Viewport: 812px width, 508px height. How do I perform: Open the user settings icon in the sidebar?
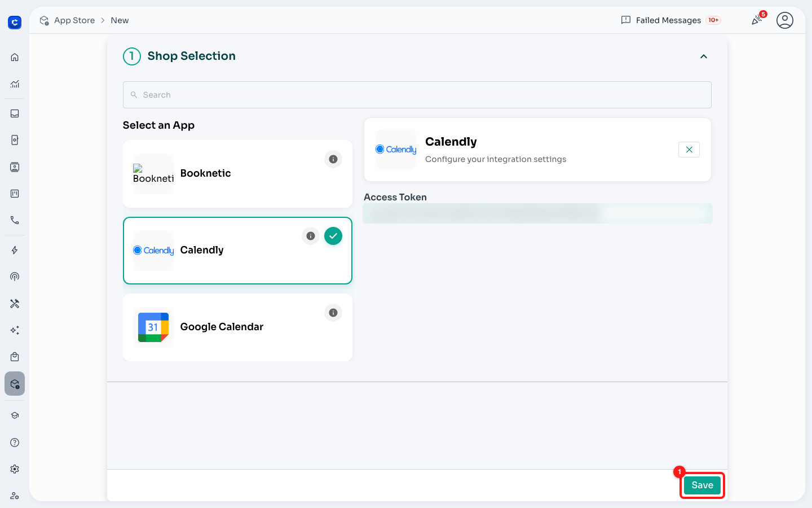pyautogui.click(x=15, y=496)
